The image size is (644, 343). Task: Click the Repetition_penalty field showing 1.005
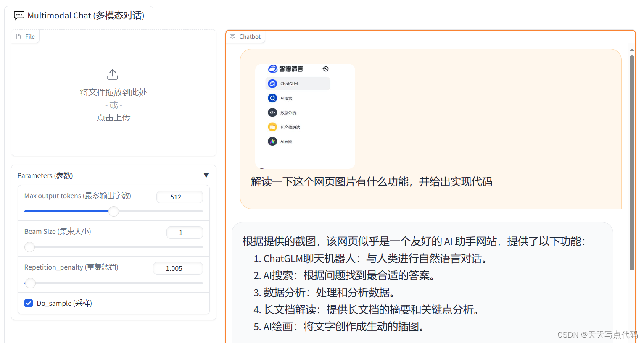click(x=178, y=268)
